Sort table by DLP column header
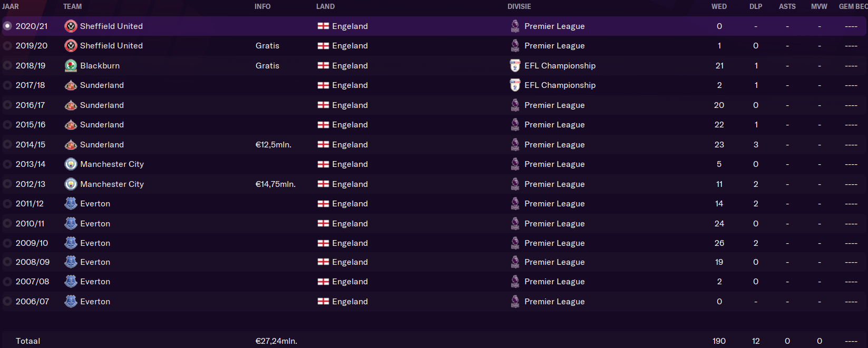 coord(756,6)
